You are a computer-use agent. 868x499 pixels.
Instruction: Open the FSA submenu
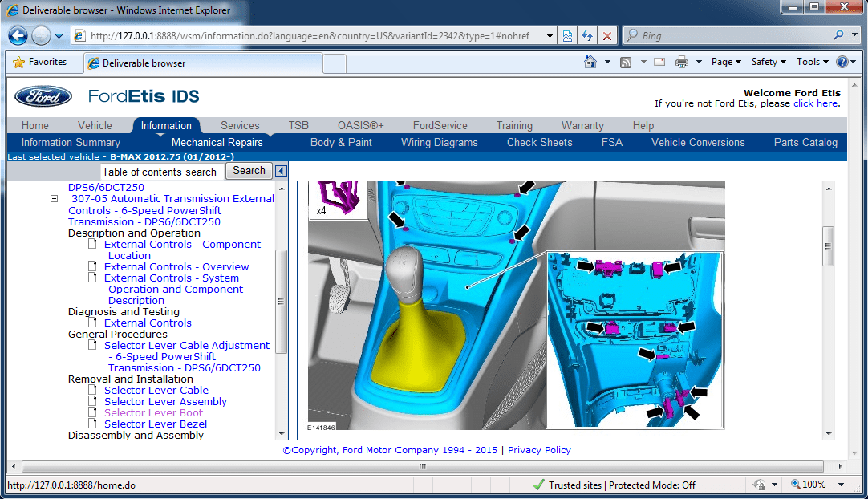(x=612, y=142)
